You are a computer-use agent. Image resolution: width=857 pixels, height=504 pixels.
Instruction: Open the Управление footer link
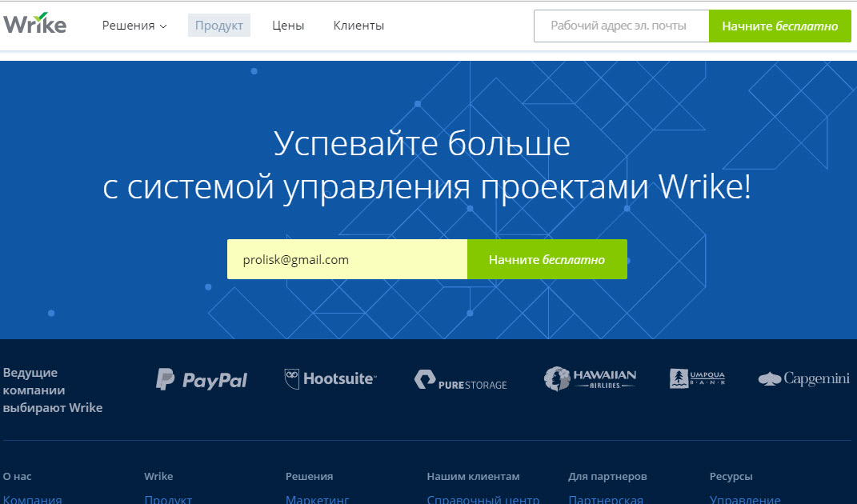pos(745,499)
